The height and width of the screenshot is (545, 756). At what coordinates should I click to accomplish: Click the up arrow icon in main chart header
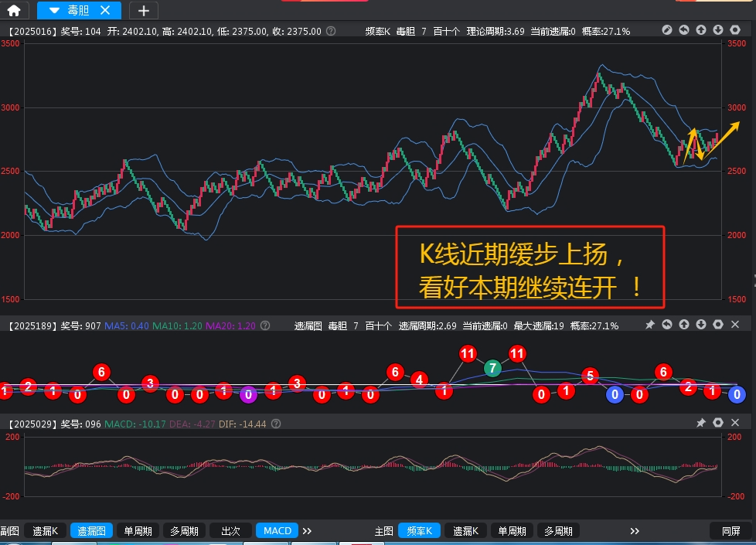point(701,31)
